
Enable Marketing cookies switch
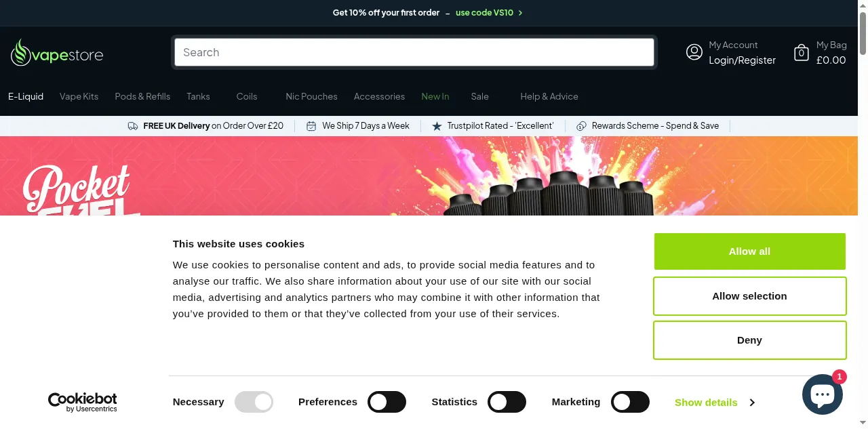(x=630, y=402)
